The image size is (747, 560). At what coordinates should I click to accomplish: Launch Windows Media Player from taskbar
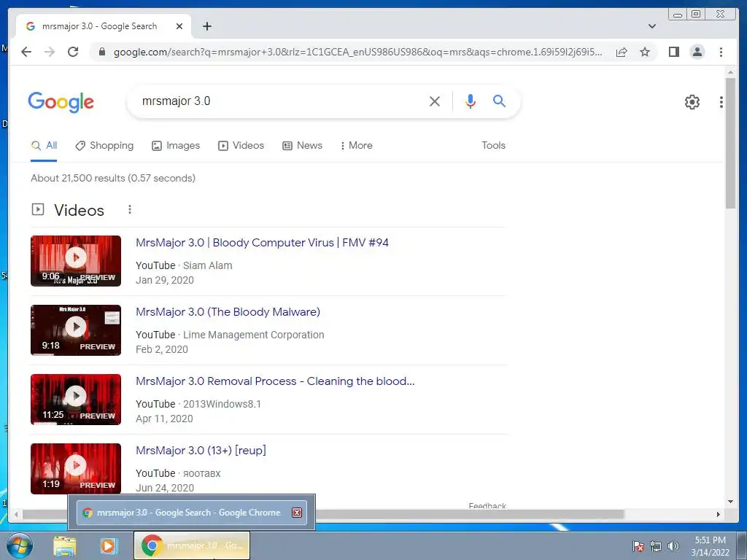point(108,546)
